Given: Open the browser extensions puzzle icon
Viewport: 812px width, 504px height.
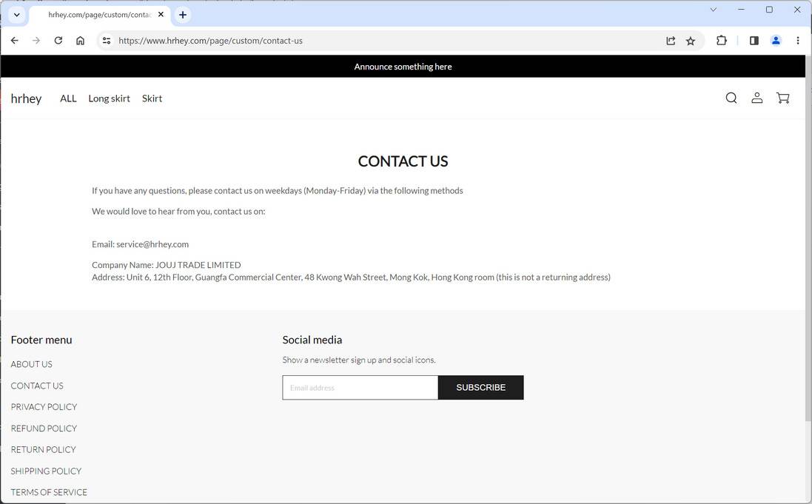Looking at the screenshot, I should [721, 41].
